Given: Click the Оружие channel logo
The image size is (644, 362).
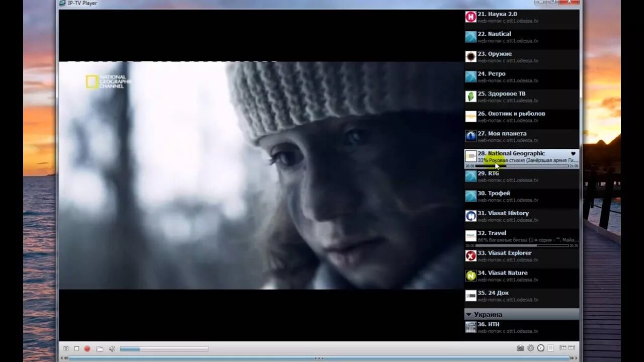Looking at the screenshot, I should [470, 57].
